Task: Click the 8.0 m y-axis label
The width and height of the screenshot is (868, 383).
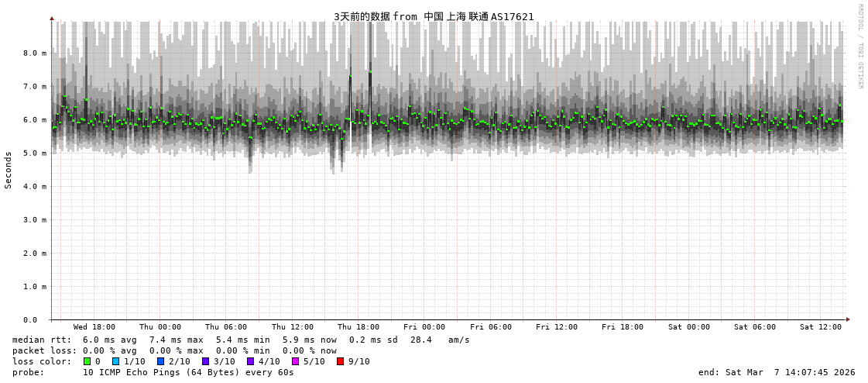Action: 35,53
